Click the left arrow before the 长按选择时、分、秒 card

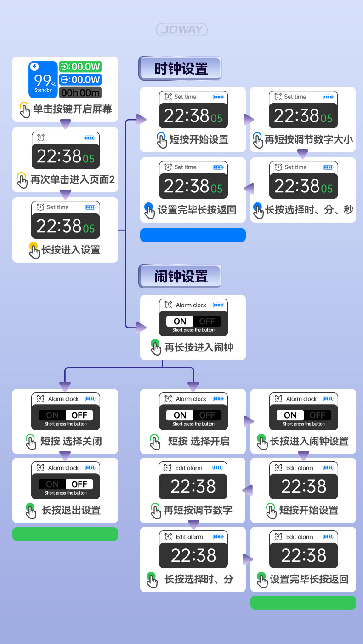(248, 189)
